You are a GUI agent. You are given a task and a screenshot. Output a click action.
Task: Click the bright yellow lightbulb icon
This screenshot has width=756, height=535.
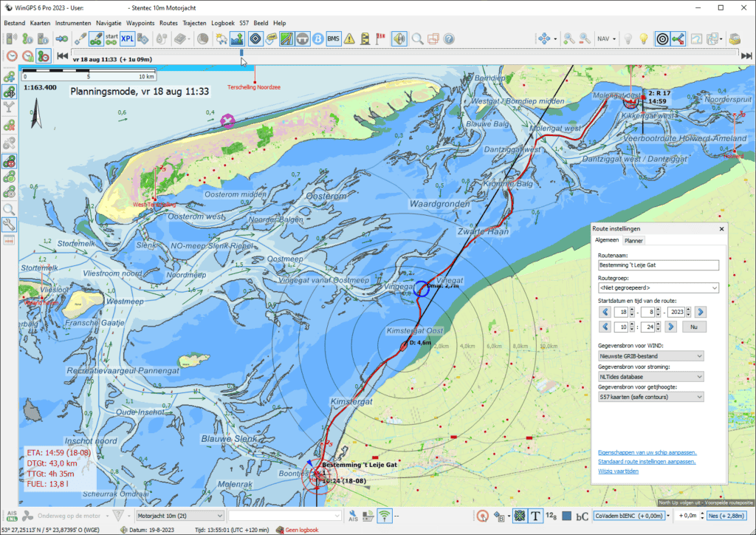tap(644, 38)
